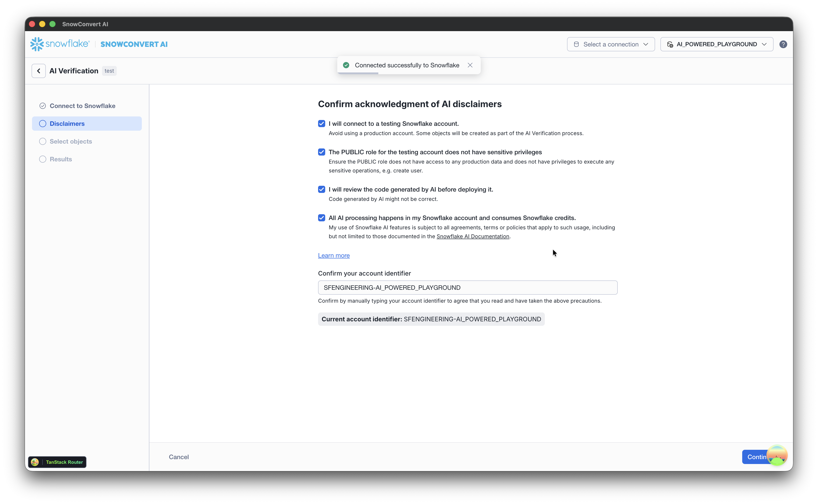Toggle PUBLIC role sensitive privileges checkbox
This screenshot has height=504, width=818.
321,152
